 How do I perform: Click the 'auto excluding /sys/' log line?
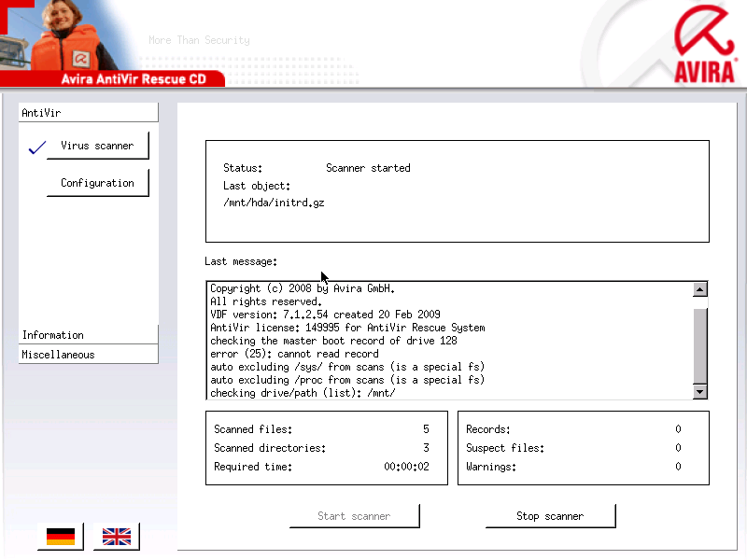point(347,367)
